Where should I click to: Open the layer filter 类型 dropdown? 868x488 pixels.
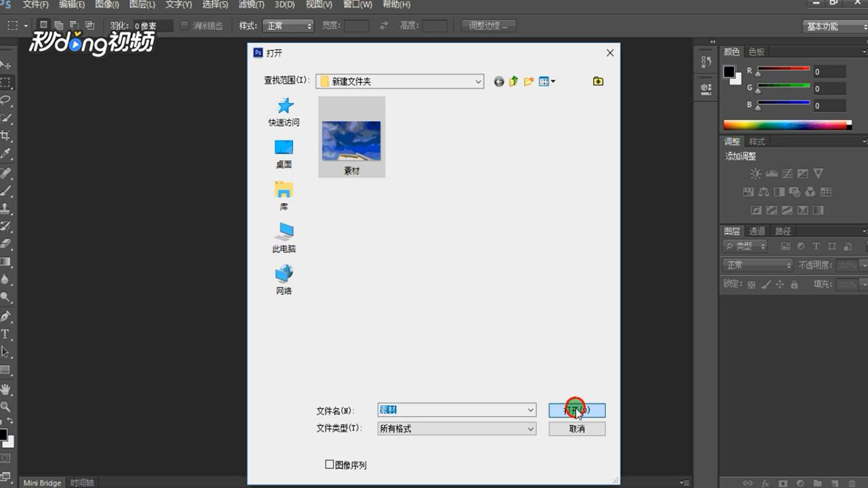745,247
